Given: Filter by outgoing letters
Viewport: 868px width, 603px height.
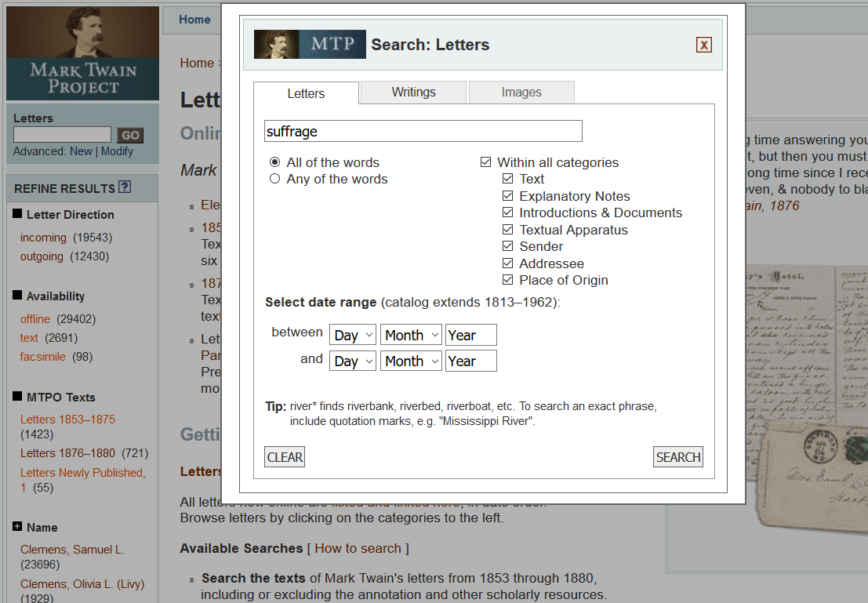Looking at the screenshot, I should [x=42, y=256].
